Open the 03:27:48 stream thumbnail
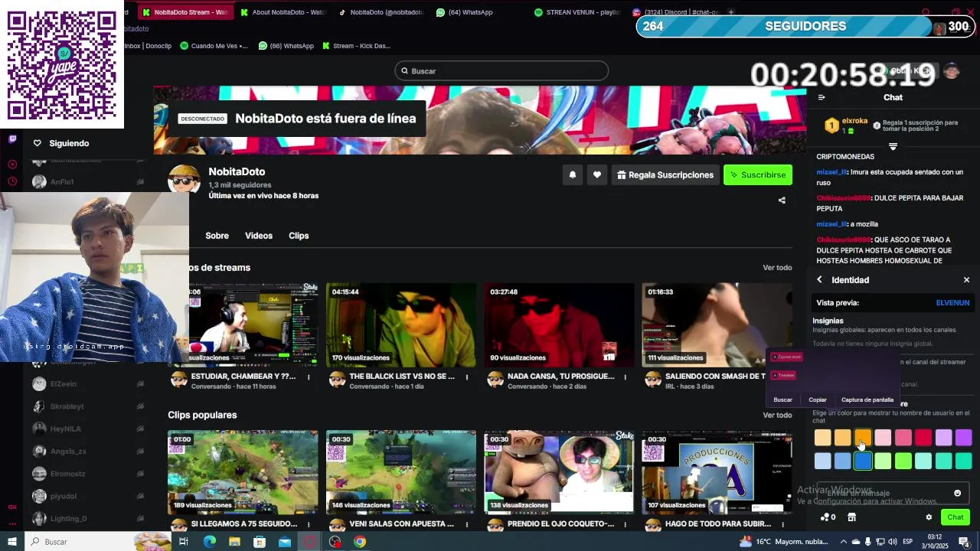 559,325
